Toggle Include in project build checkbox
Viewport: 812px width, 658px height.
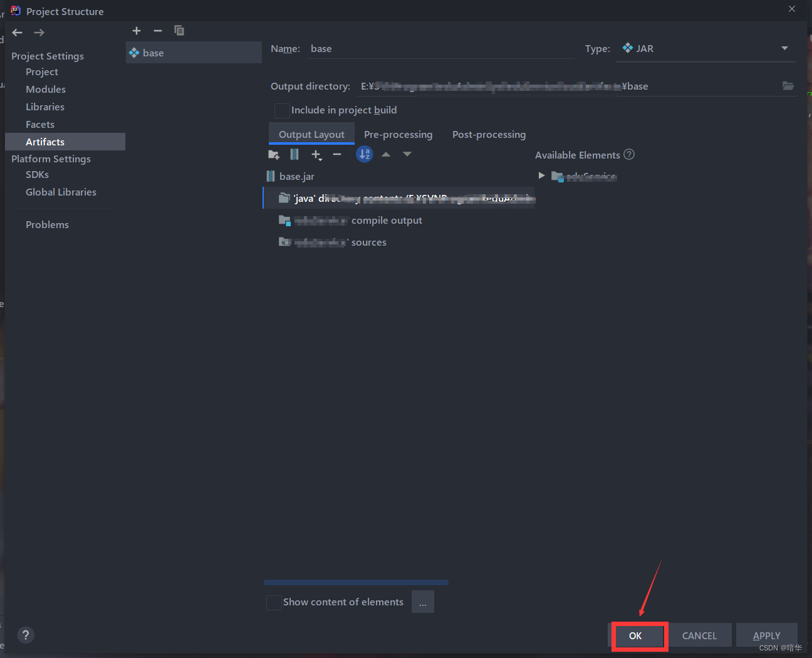(x=282, y=111)
